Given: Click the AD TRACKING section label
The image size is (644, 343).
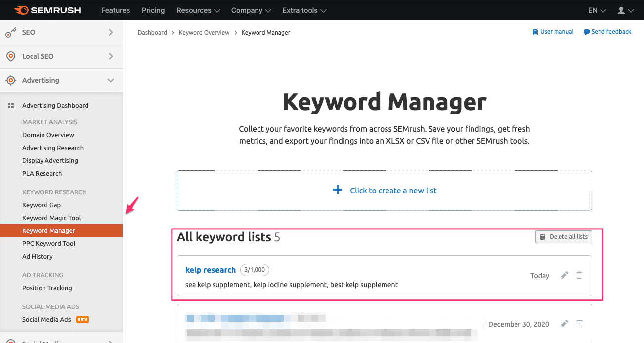Looking at the screenshot, I should coord(43,275).
